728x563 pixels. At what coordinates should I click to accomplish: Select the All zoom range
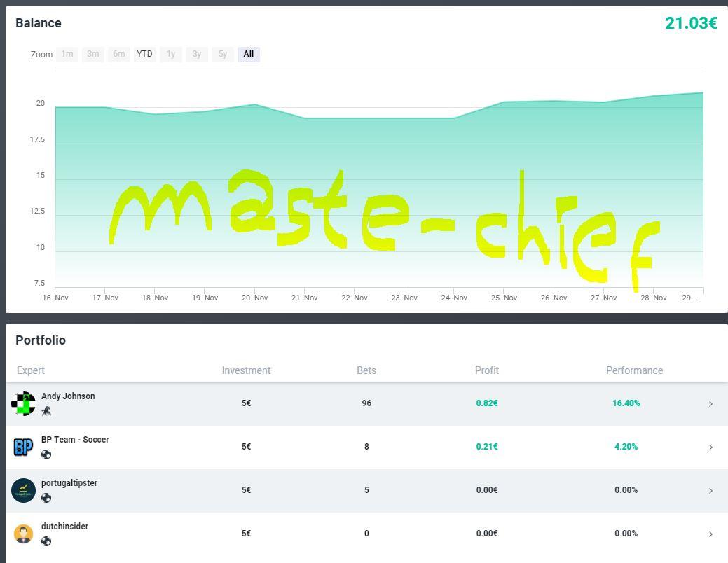click(x=249, y=54)
